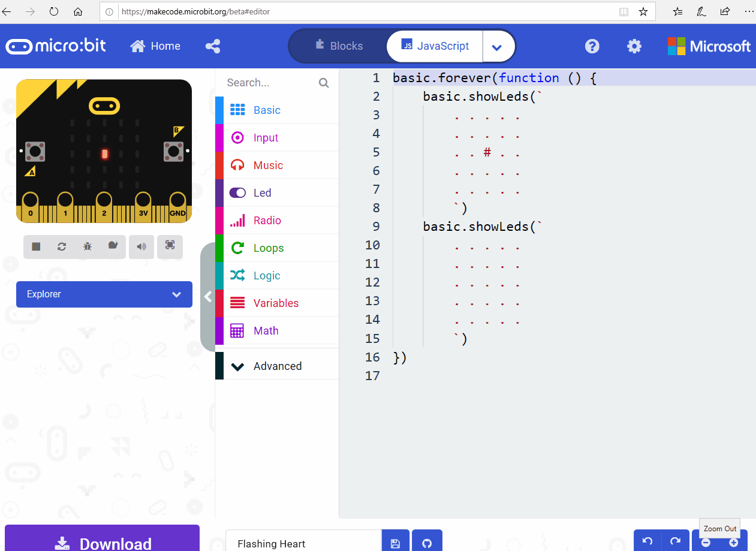The width and height of the screenshot is (756, 551).
Task: Mute the simulator sound
Action: (141, 246)
